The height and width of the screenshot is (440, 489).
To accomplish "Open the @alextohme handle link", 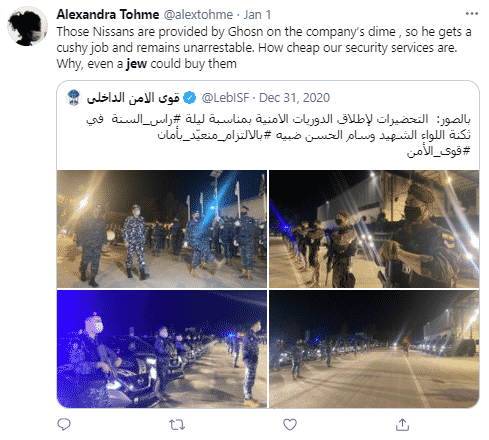I will 198,15.
